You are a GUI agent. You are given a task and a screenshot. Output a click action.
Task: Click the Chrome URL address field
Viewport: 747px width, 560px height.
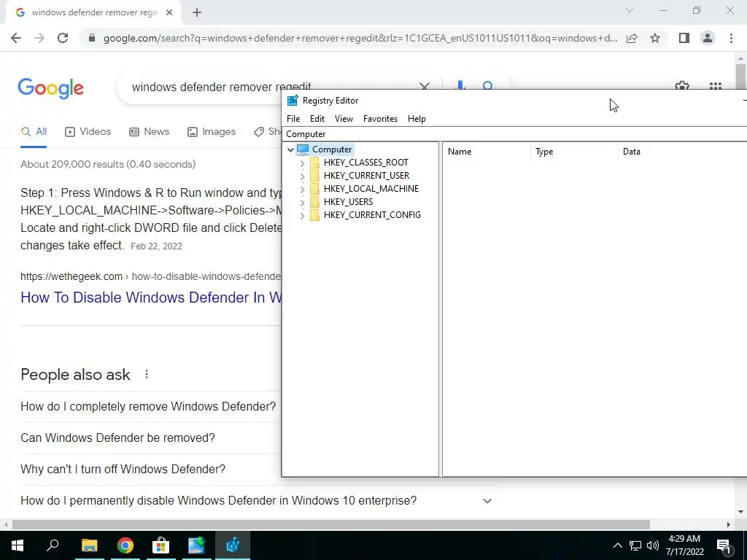pos(360,38)
